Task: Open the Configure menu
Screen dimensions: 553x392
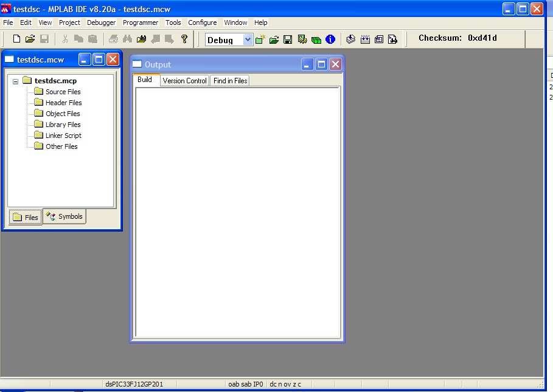Action: 202,22
